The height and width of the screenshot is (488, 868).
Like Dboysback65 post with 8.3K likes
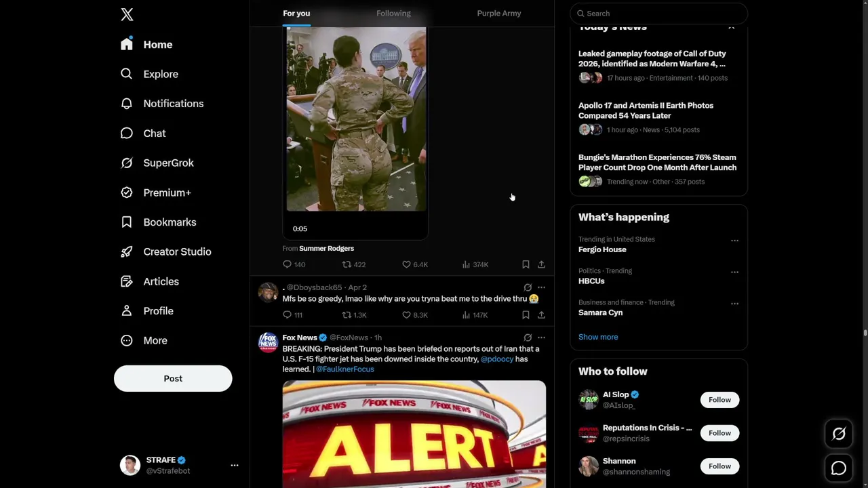click(415, 315)
